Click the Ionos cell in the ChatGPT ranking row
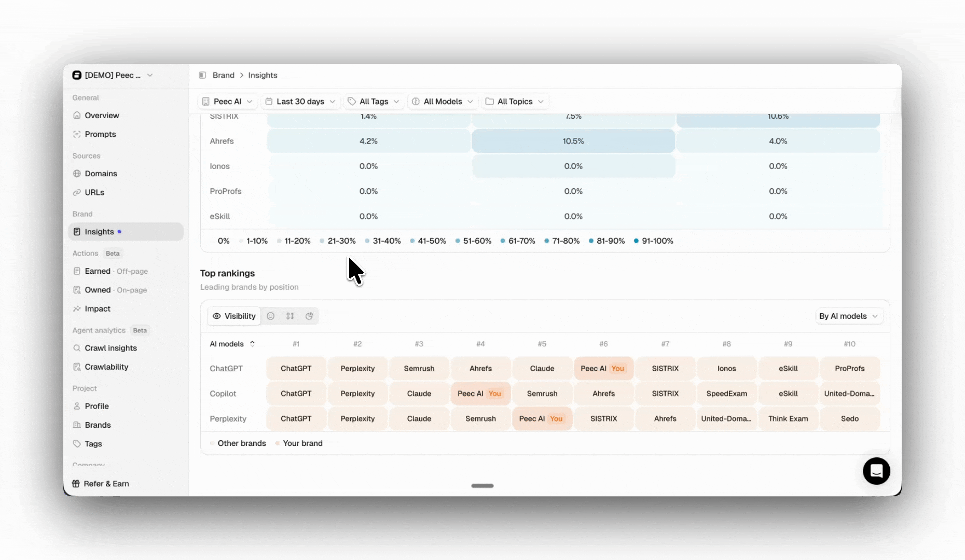This screenshot has height=560, width=965. pos(726,368)
